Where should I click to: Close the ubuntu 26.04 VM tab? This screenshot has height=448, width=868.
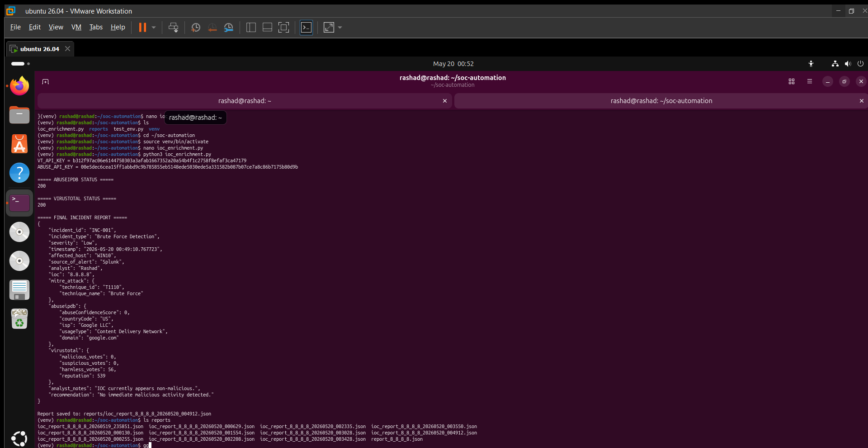click(x=67, y=48)
